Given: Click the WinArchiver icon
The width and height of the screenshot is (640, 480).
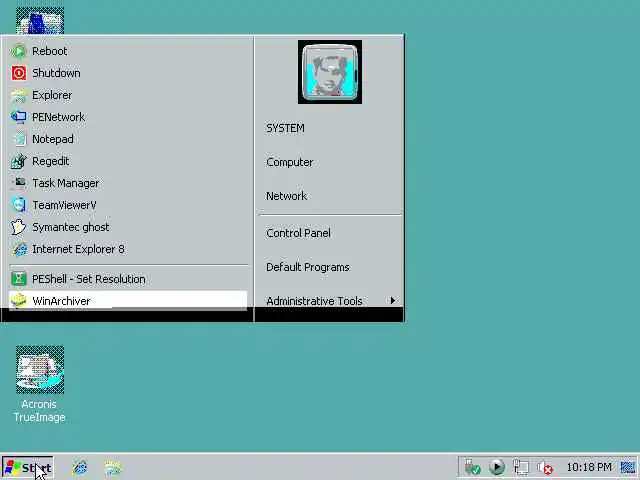Looking at the screenshot, I should coord(18,301).
